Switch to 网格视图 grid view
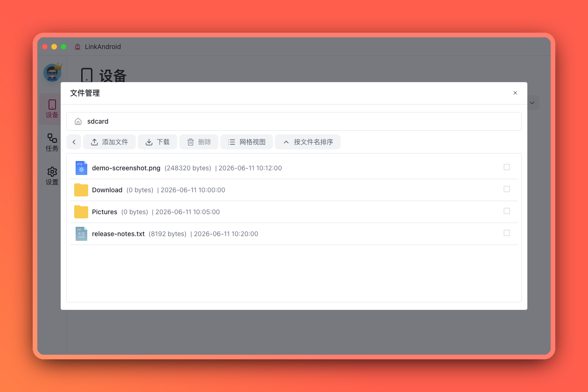 246,142
